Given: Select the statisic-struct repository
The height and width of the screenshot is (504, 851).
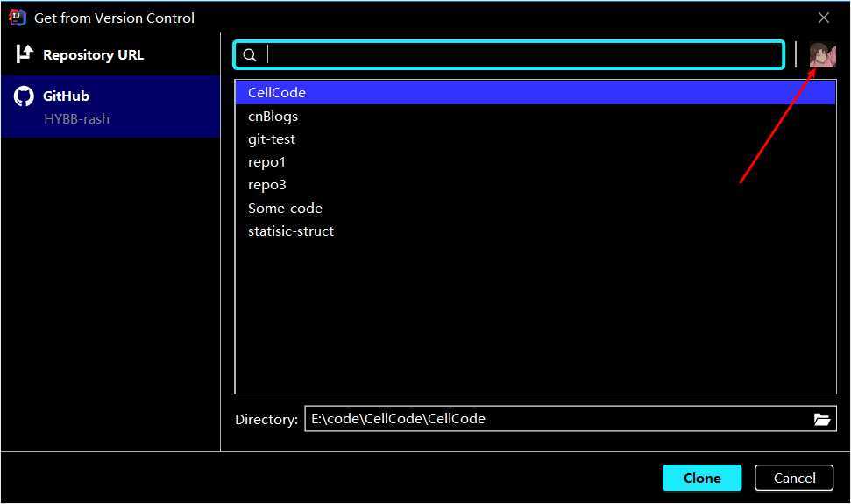Looking at the screenshot, I should tap(535, 231).
